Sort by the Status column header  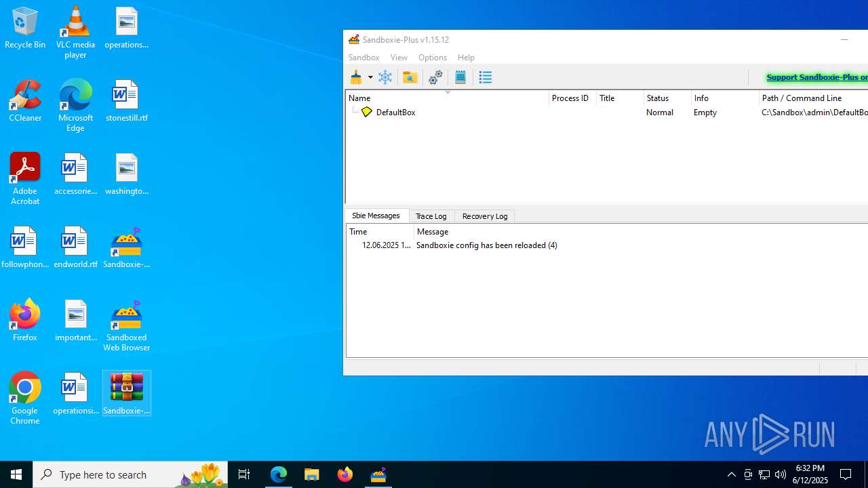point(667,98)
